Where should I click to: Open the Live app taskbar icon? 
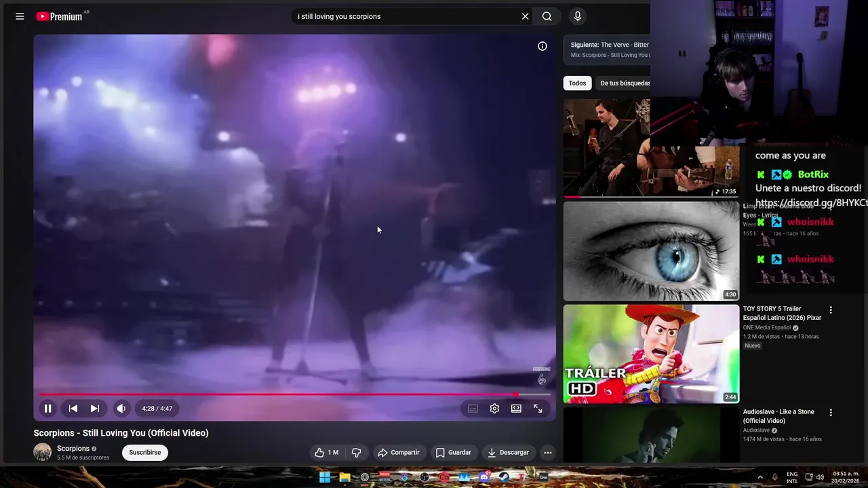click(x=544, y=477)
